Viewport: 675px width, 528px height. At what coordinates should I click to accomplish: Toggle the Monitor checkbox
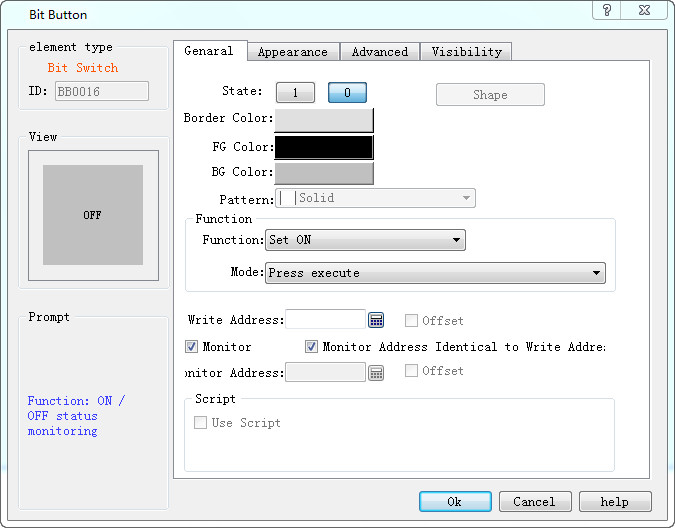click(x=192, y=347)
